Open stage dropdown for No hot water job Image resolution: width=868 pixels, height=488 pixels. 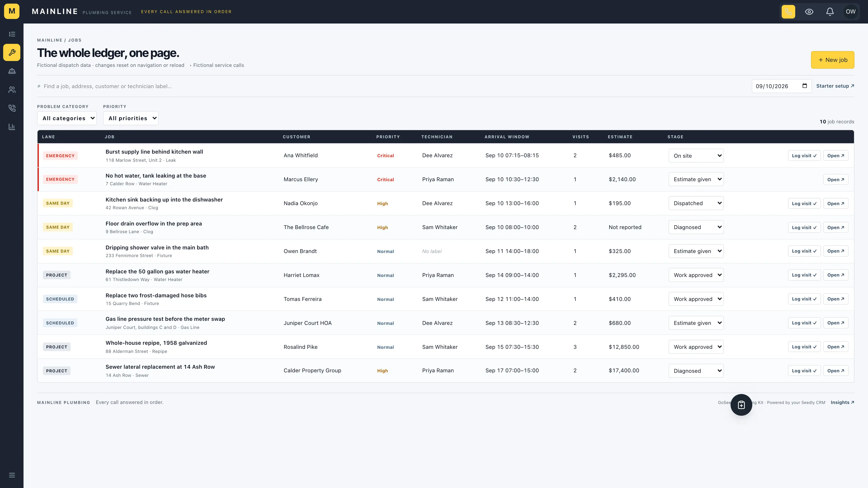(x=696, y=179)
